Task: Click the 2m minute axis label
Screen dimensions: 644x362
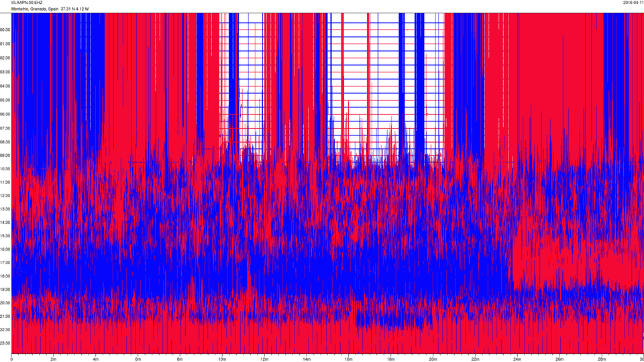Action: click(54, 359)
